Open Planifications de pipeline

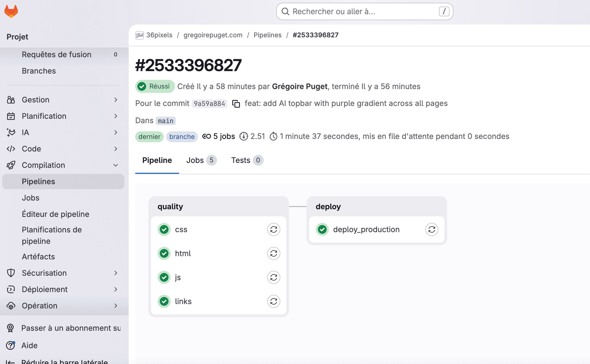click(63, 235)
